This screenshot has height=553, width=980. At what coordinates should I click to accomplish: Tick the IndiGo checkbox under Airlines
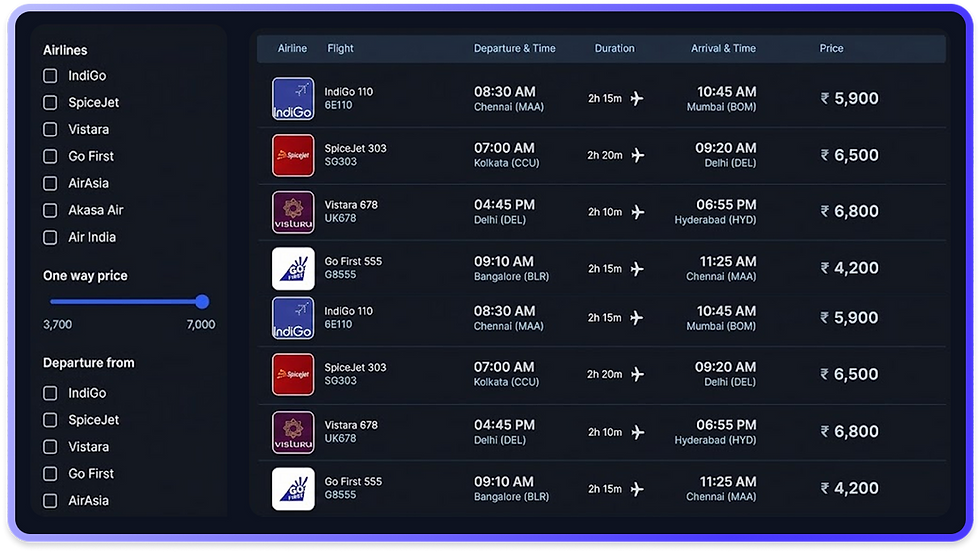(50, 76)
